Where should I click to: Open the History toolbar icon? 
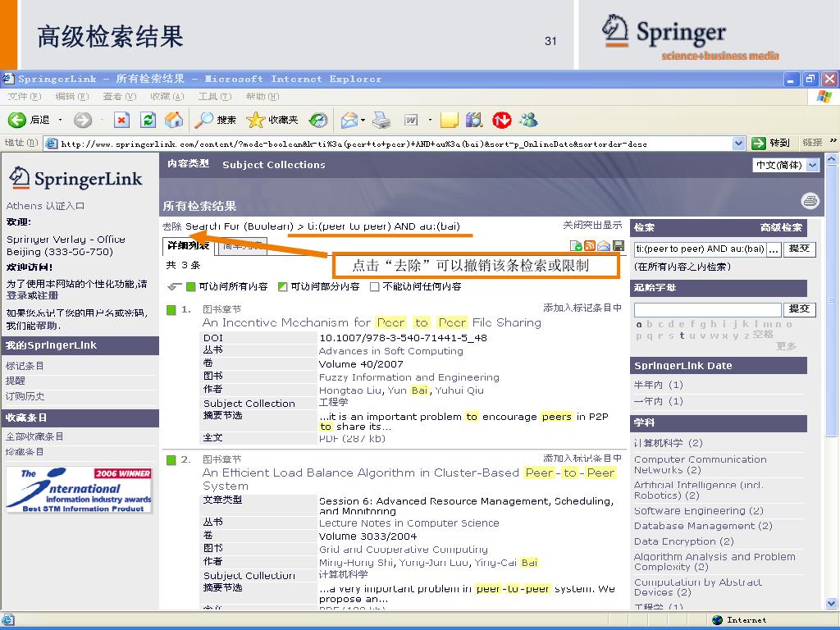[x=318, y=120]
